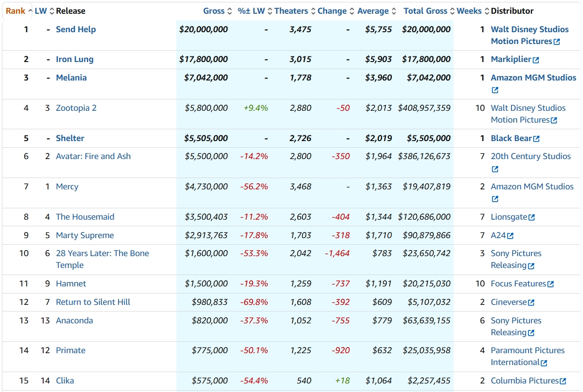This screenshot has width=583, height=392.
Task: Sort by Change column header
Action: [x=332, y=11]
